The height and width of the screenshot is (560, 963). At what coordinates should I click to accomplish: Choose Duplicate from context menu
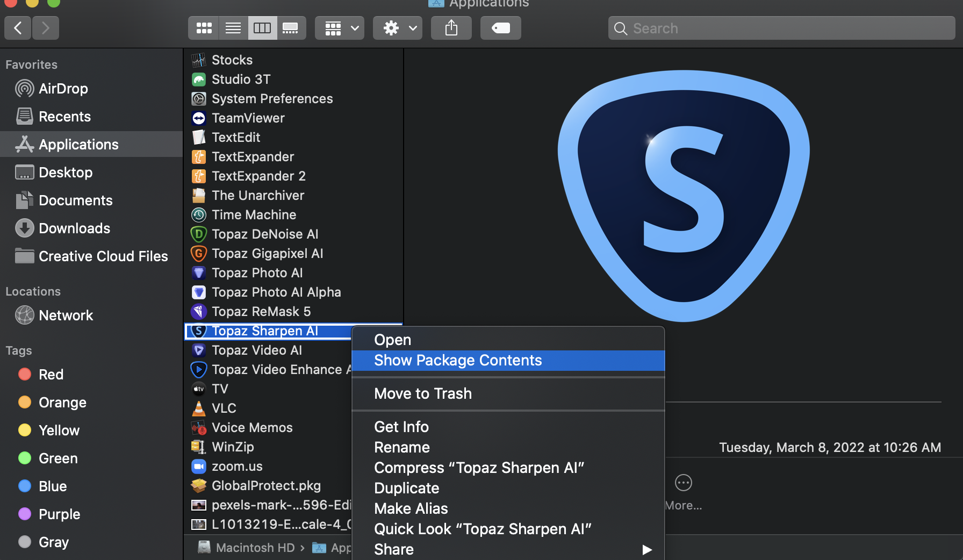coord(508,489)
